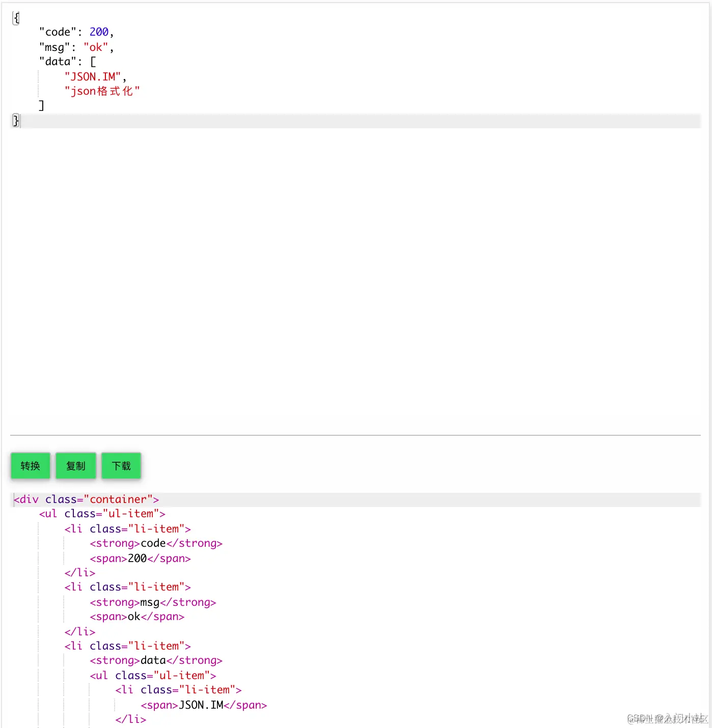This screenshot has width=712, height=728.
Task: Click the 下载 download button
Action: tap(121, 466)
